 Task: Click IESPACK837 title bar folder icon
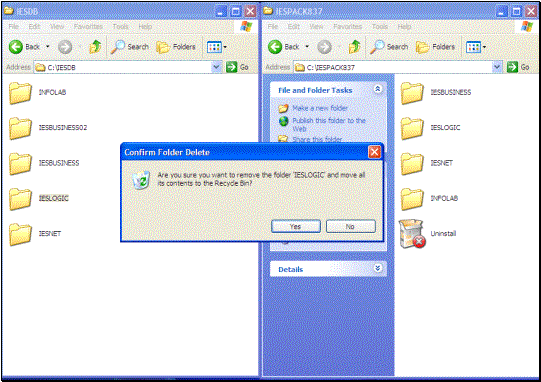tap(268, 11)
